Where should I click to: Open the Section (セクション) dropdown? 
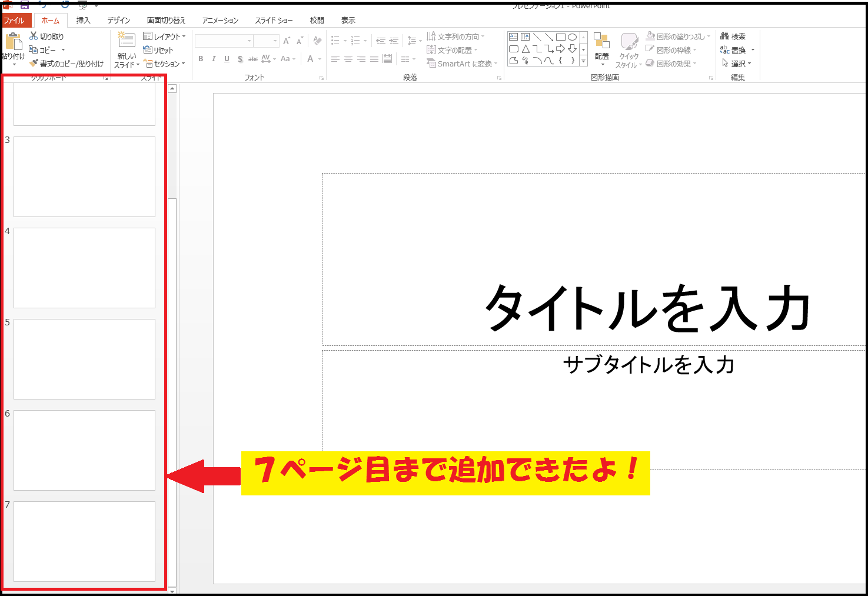(x=164, y=64)
